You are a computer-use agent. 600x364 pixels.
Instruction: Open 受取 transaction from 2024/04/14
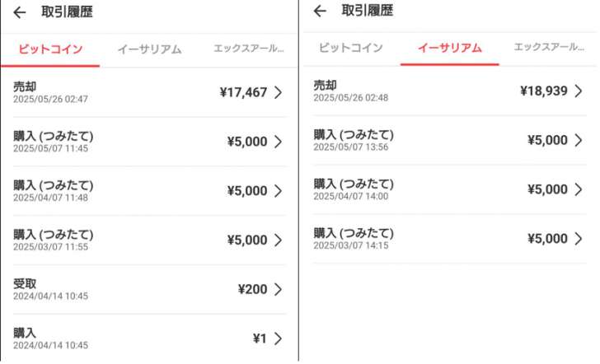[x=149, y=289]
